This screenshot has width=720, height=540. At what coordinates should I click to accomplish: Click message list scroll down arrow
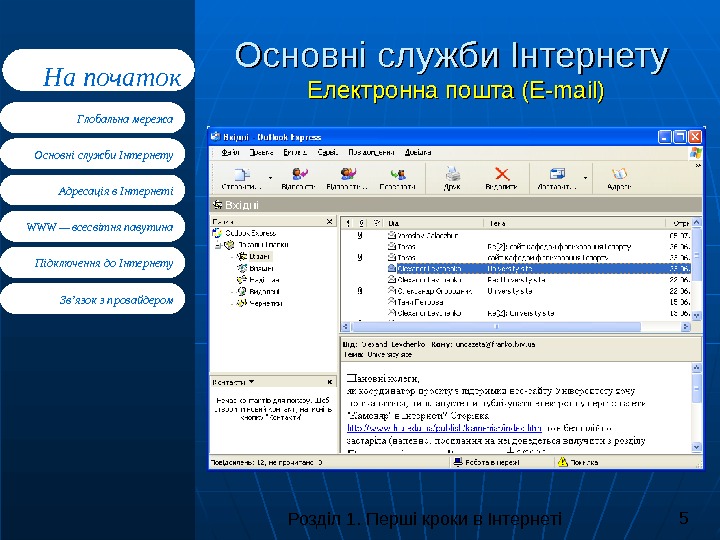pos(697,315)
